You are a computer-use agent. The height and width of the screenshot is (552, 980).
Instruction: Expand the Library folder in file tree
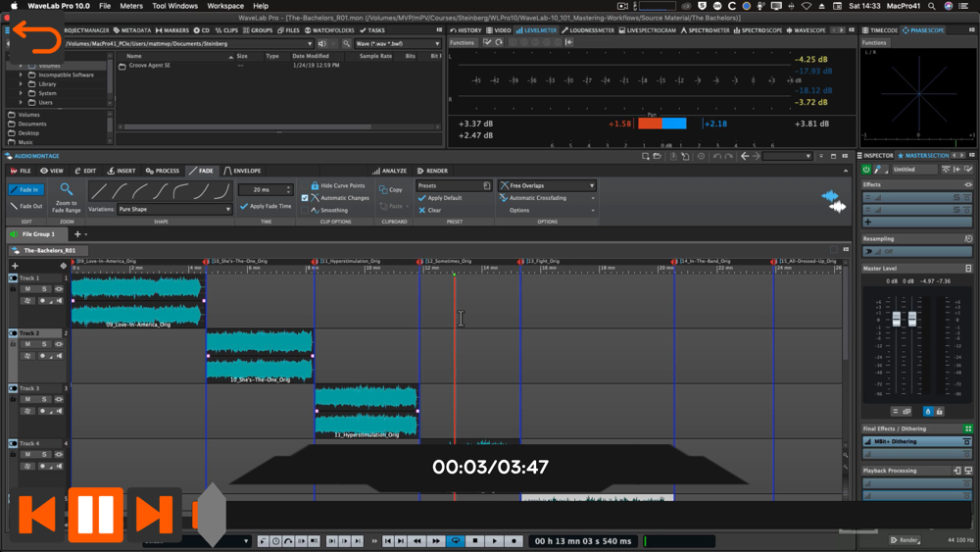pos(22,83)
